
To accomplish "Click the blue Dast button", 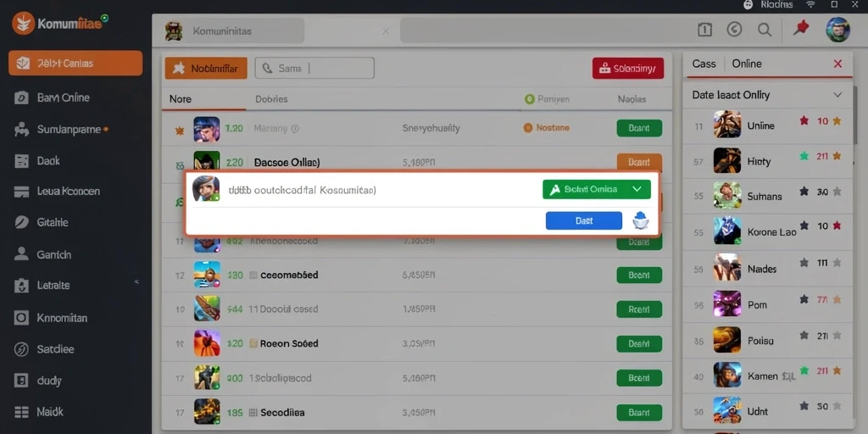I will click(584, 220).
